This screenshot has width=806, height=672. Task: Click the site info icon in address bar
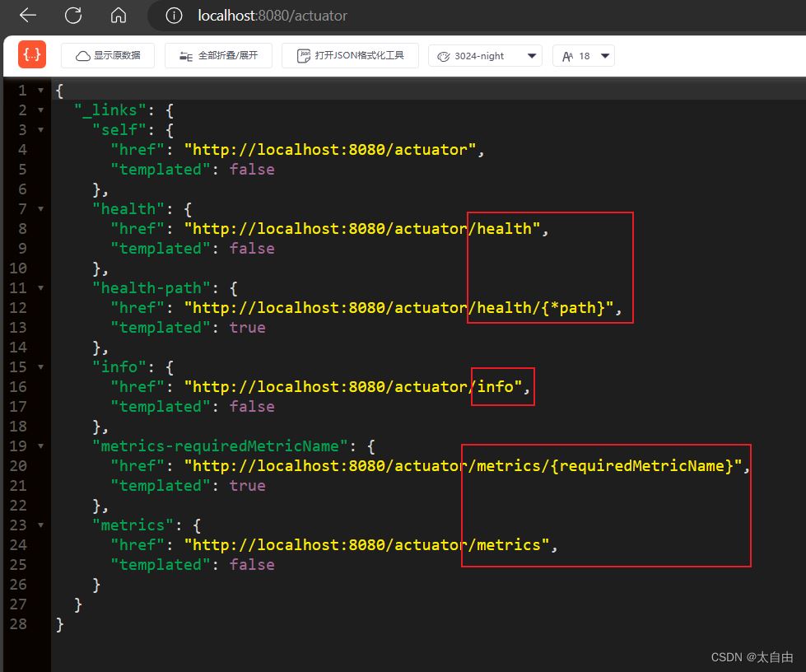(173, 16)
